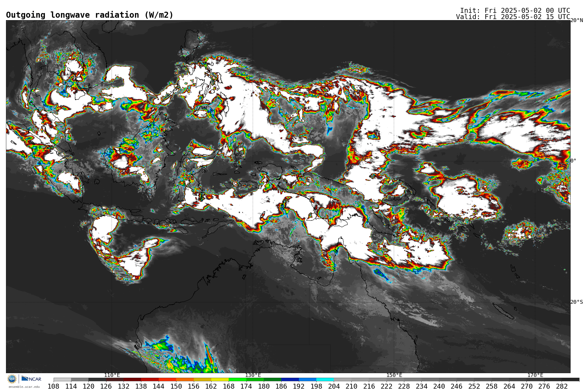The width and height of the screenshot is (588, 390).
Task: Pick the orange swatch between 150 and 156
Action: point(185,380)
